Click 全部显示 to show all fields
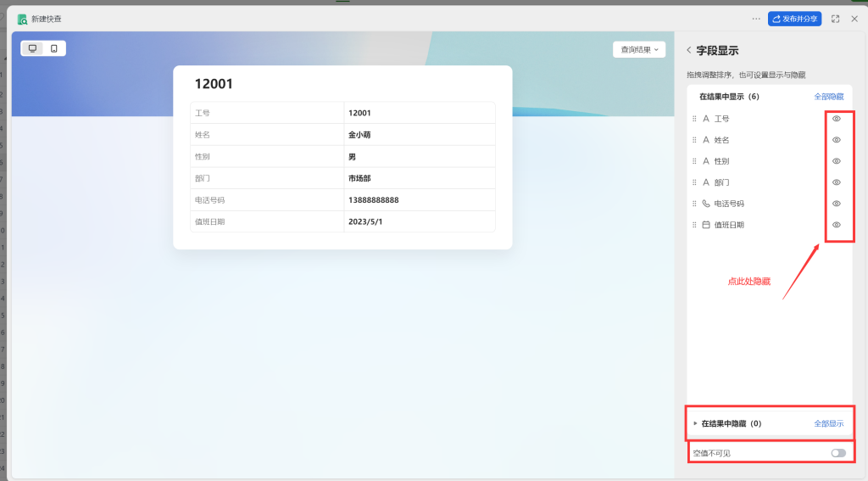This screenshot has width=868, height=481. [828, 423]
